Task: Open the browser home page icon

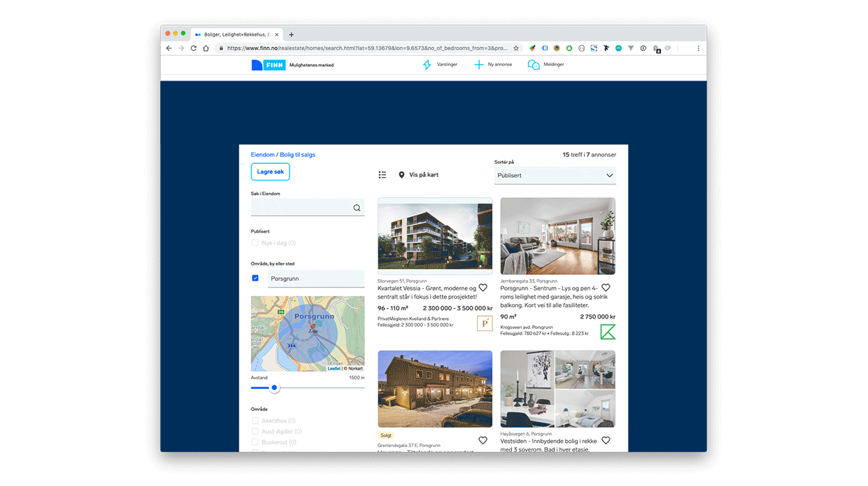Action: (206, 49)
